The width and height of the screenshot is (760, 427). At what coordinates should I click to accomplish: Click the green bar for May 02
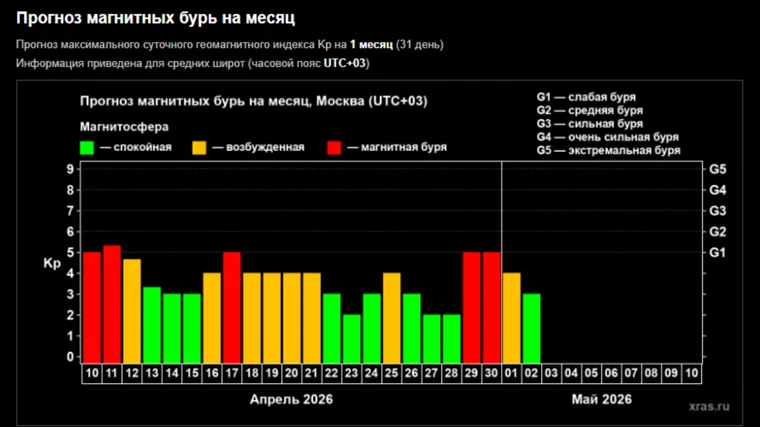click(x=532, y=326)
